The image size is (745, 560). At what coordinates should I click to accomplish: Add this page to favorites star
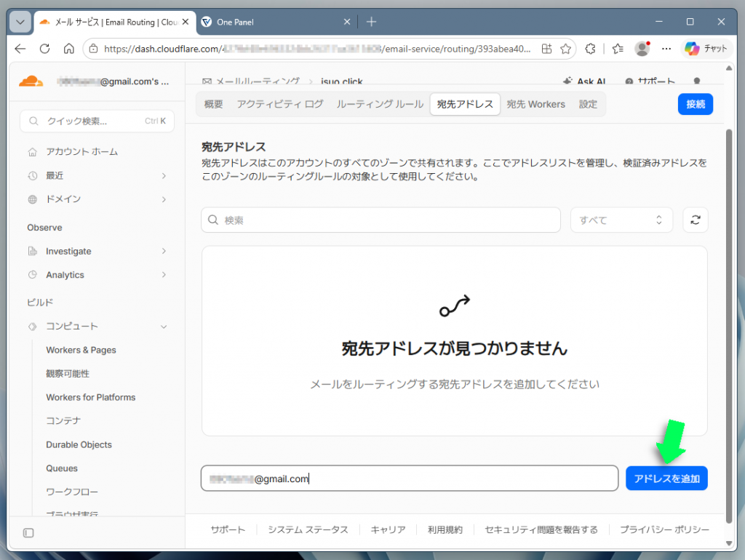tap(565, 49)
